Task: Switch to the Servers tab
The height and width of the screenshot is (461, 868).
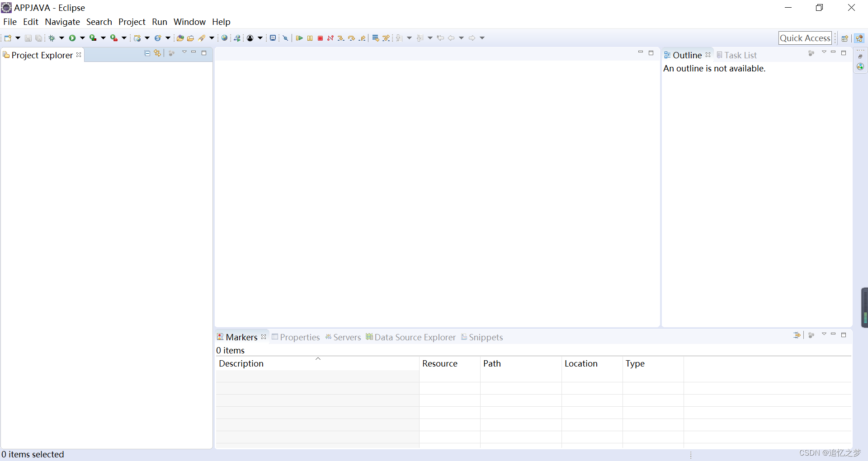Action: (x=346, y=337)
